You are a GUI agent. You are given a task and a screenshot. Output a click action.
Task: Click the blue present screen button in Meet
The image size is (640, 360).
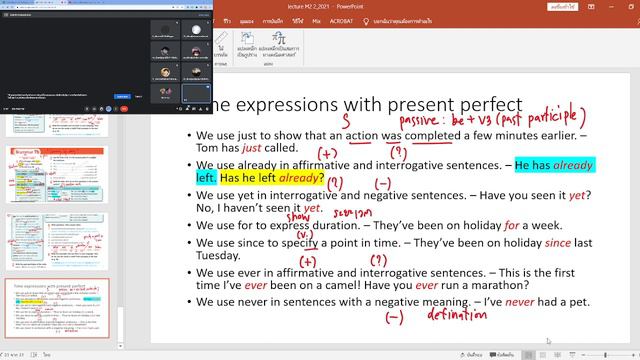pyautogui.click(x=109, y=109)
